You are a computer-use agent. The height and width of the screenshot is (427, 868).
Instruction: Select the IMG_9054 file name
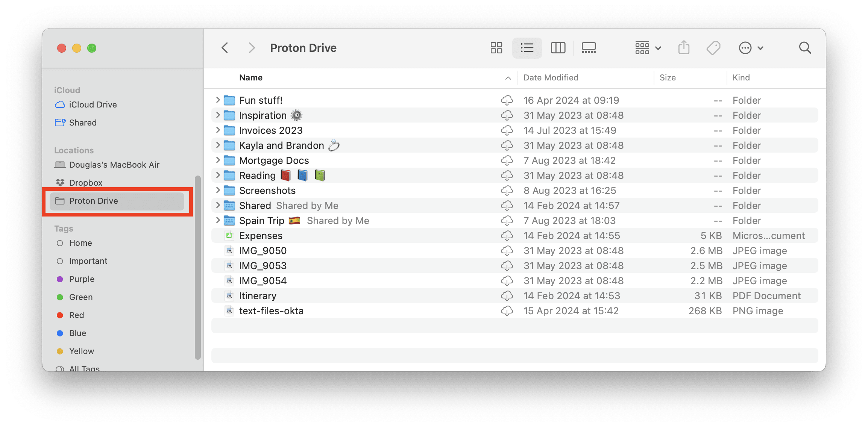click(x=263, y=281)
